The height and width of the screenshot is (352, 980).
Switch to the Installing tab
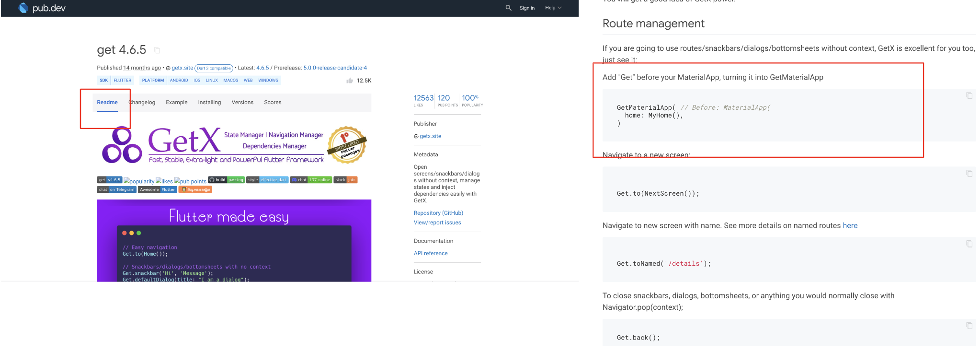pos(209,103)
